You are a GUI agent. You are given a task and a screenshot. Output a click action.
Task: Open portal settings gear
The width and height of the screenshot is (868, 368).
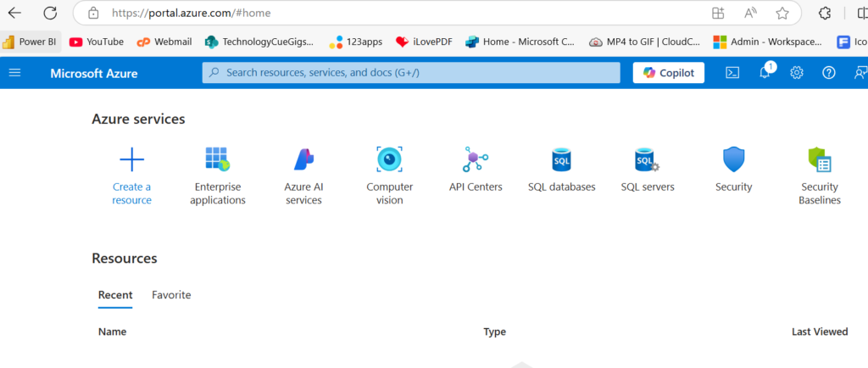(797, 73)
